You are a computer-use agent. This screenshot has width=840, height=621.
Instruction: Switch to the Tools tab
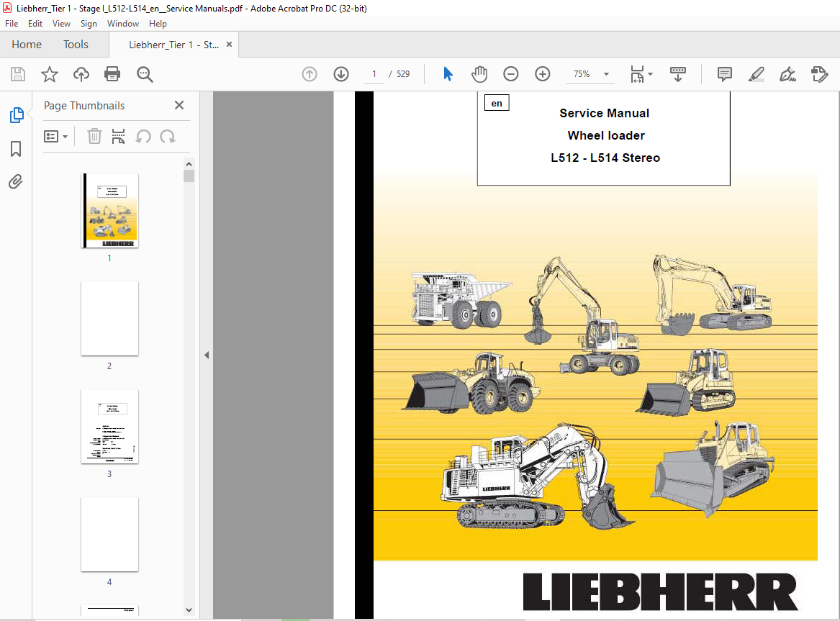pyautogui.click(x=76, y=45)
